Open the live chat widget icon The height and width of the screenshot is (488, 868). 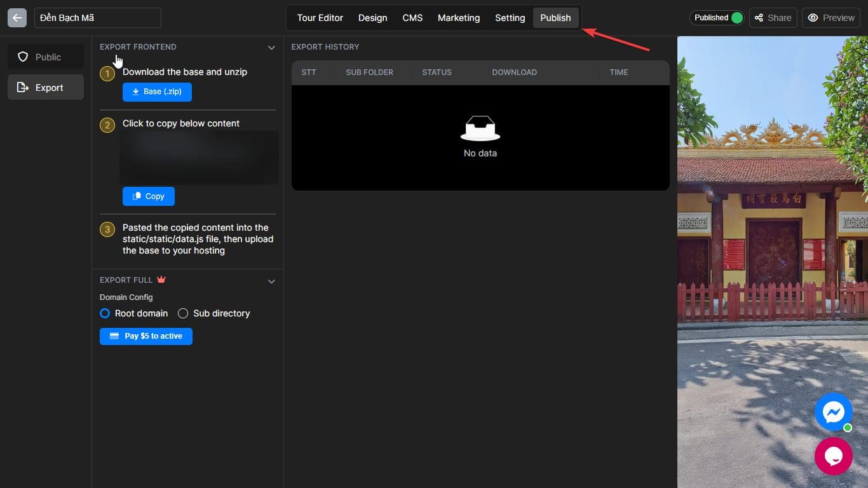pyautogui.click(x=833, y=456)
